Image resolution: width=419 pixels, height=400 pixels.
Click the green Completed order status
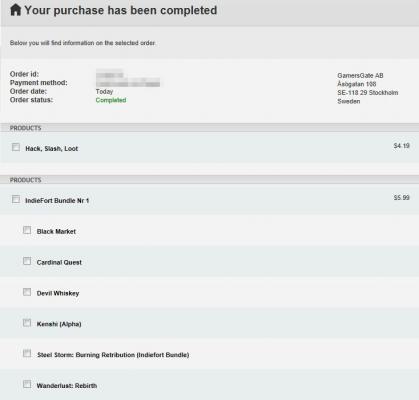111,100
